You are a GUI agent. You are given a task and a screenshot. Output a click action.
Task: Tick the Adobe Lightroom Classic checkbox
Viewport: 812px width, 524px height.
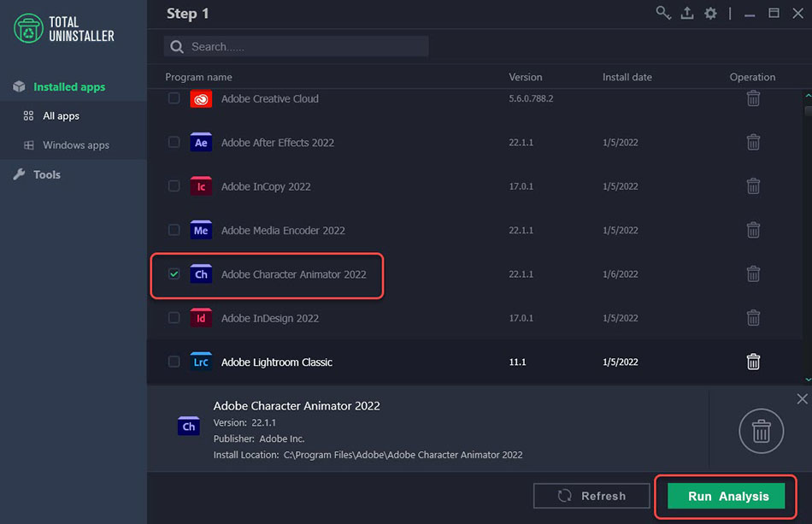(174, 362)
